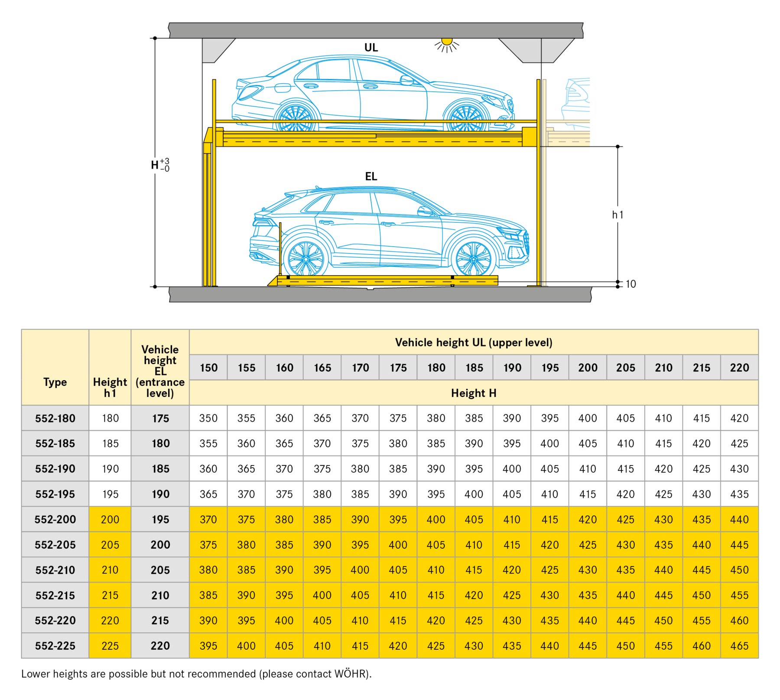This screenshot has height=700, width=780.
Task: Click the footnote about lower heights
Action: [x=196, y=674]
